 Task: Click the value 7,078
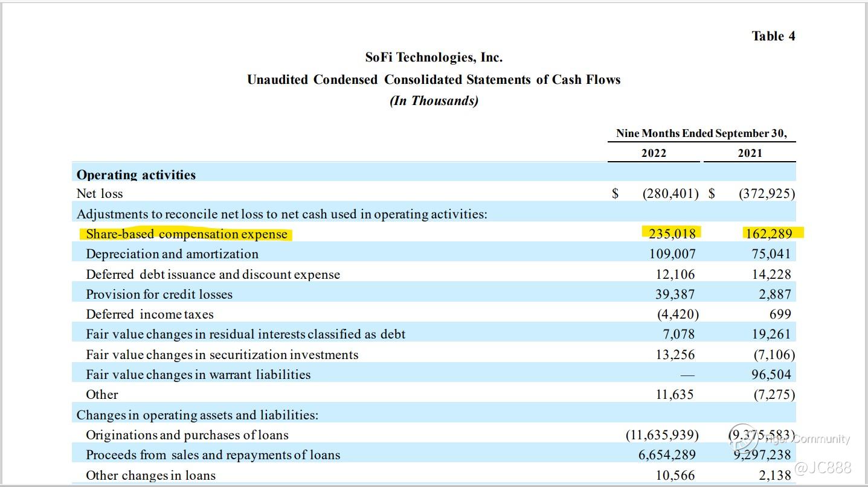(679, 334)
